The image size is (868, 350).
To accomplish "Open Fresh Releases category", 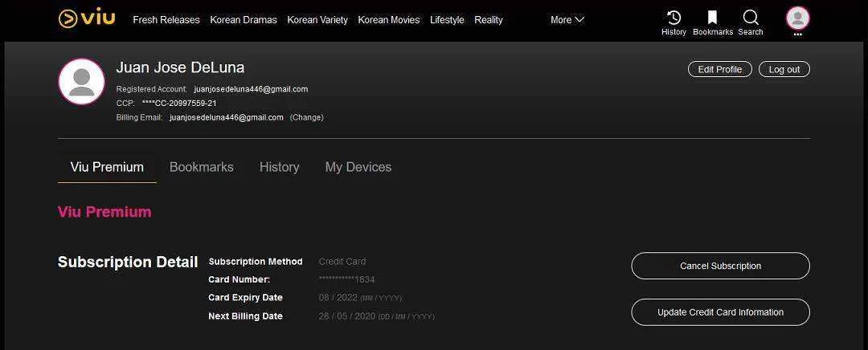I will click(x=166, y=20).
